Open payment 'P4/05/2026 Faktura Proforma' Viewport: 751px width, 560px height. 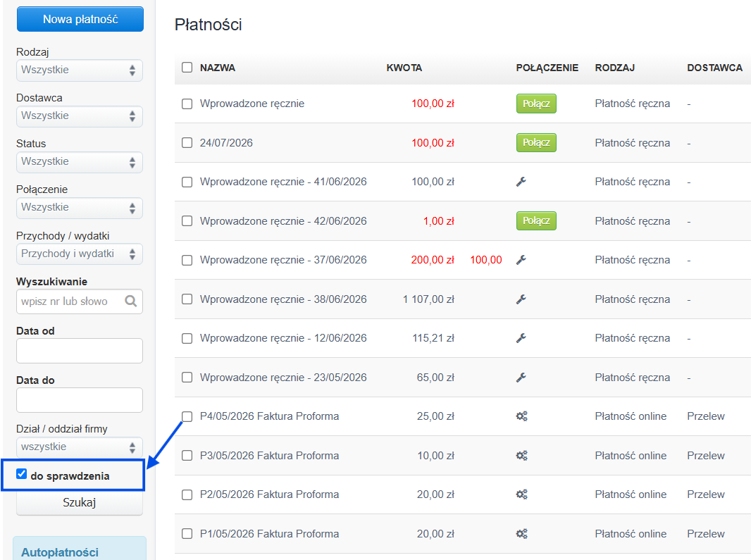(269, 416)
